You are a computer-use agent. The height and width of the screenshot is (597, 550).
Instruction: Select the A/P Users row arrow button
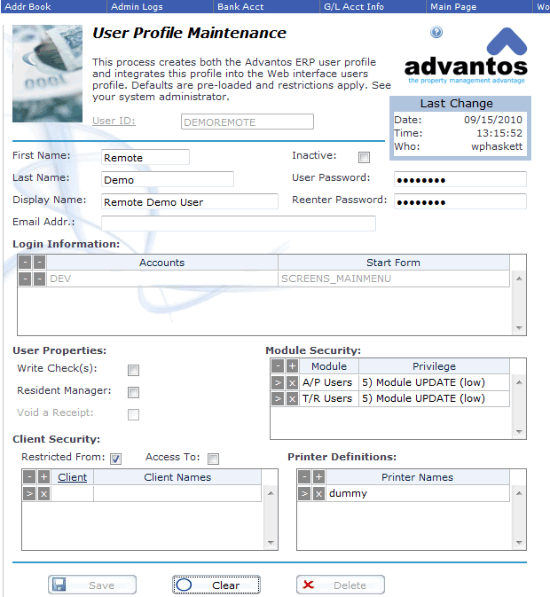278,382
